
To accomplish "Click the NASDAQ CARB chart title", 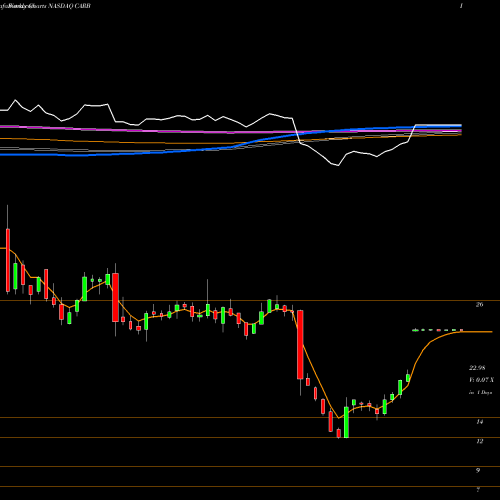I will tap(69, 6).
